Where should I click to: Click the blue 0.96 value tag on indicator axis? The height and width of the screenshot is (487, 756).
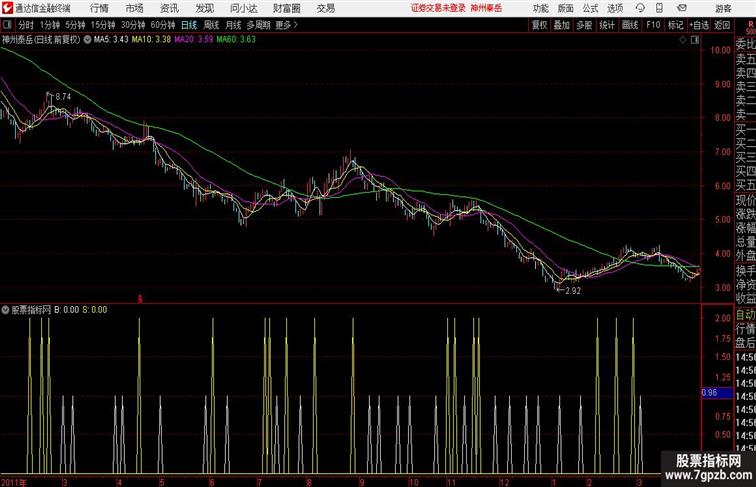[x=716, y=392]
